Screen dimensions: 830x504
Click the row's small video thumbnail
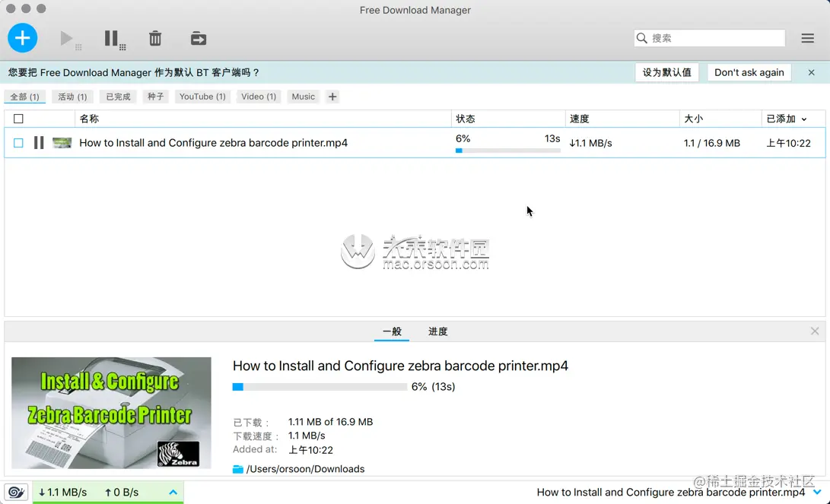(x=62, y=143)
